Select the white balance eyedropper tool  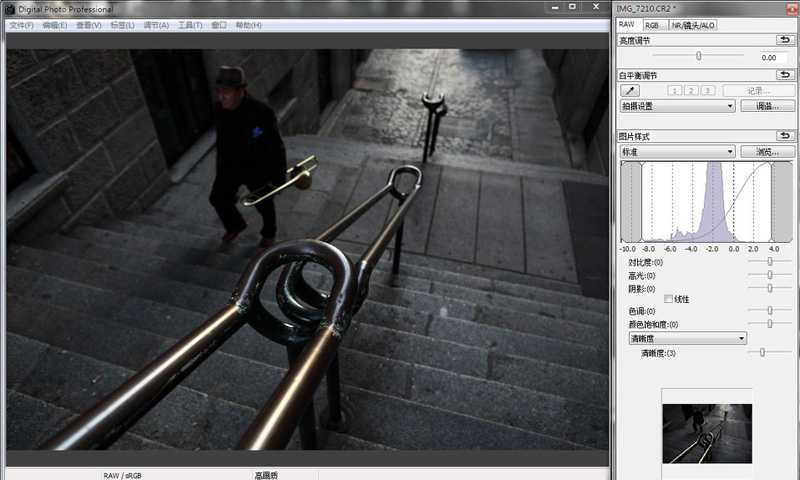(630, 91)
